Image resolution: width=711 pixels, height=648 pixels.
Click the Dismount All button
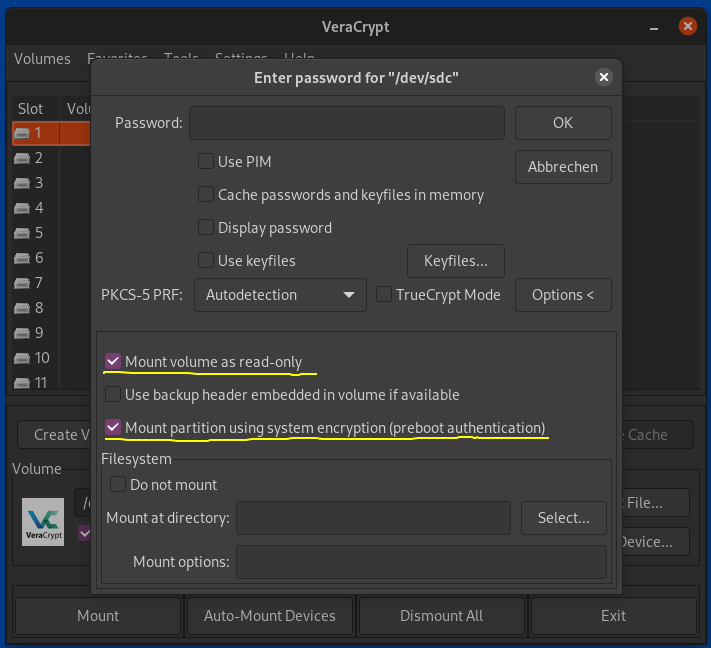tap(442, 616)
